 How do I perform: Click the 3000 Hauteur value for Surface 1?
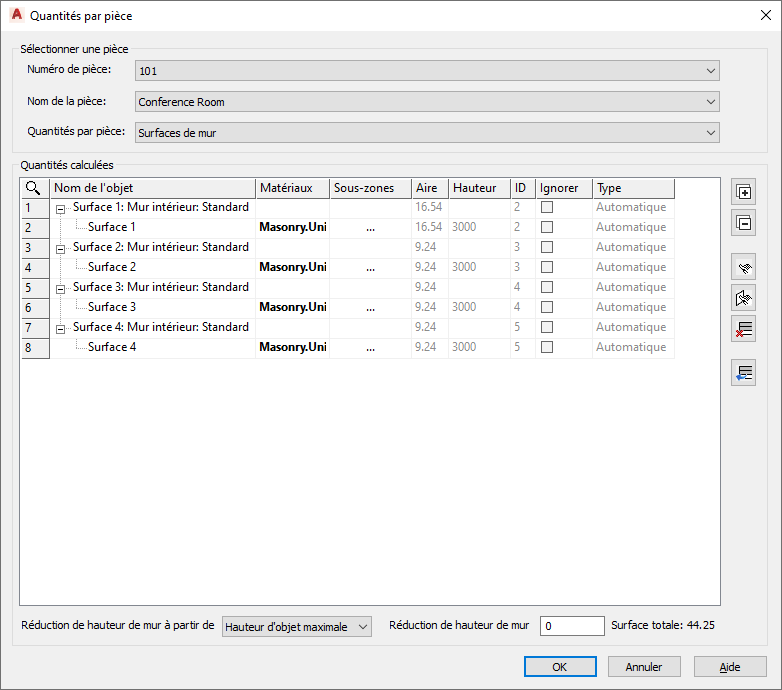[x=464, y=227]
